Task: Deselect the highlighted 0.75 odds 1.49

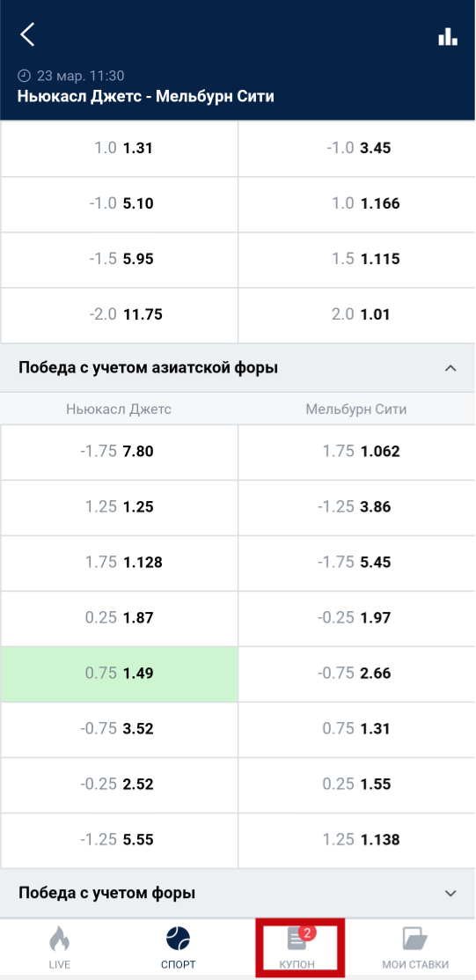Action: point(120,674)
